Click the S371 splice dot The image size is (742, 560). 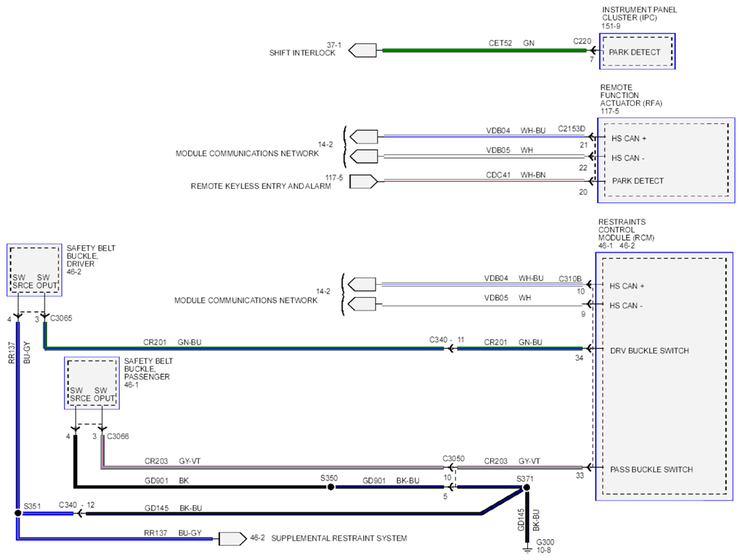(526, 487)
